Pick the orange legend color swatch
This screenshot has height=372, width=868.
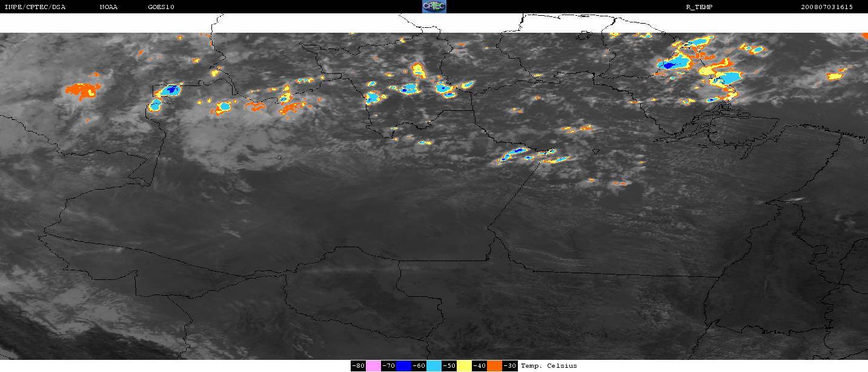coord(494,366)
